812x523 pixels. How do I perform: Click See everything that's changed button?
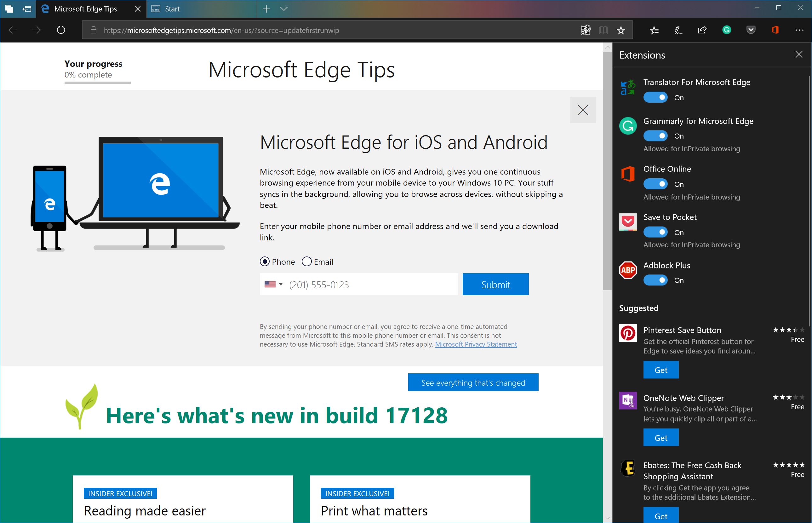click(x=473, y=382)
